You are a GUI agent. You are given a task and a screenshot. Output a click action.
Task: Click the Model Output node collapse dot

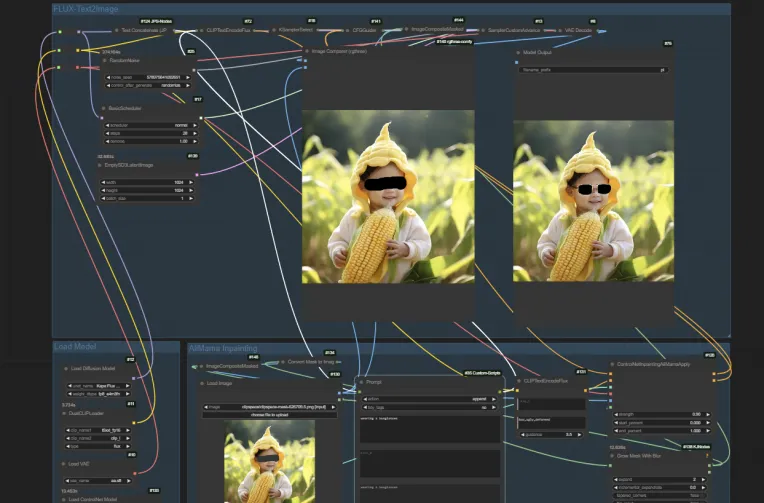click(x=518, y=53)
